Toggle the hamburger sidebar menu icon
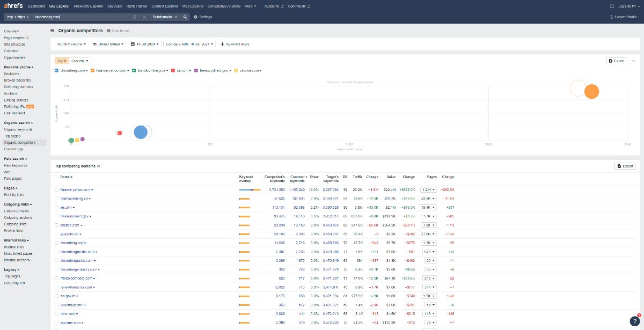This screenshot has height=330, width=644. 52,31
